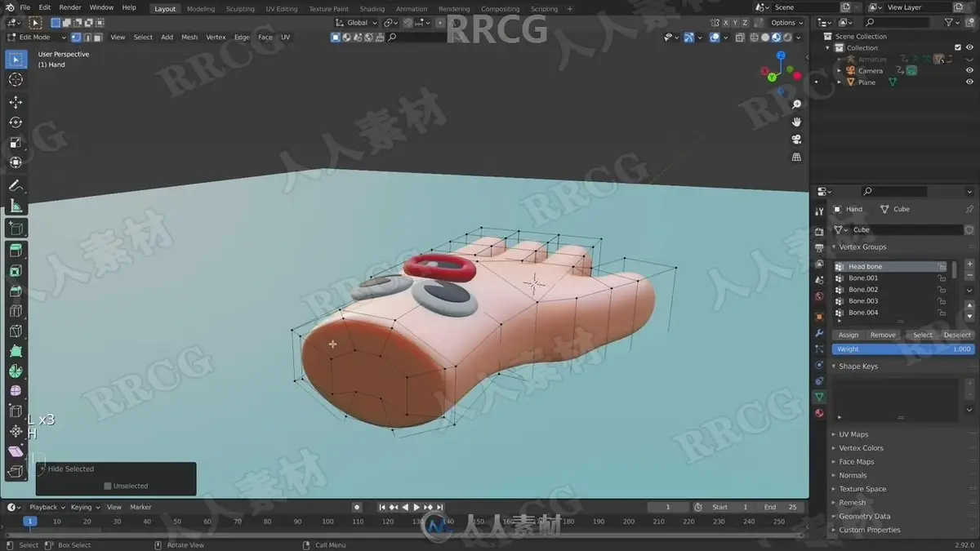Choose the Loop Cut tool
This screenshot has width=980, height=551.
[x=16, y=311]
